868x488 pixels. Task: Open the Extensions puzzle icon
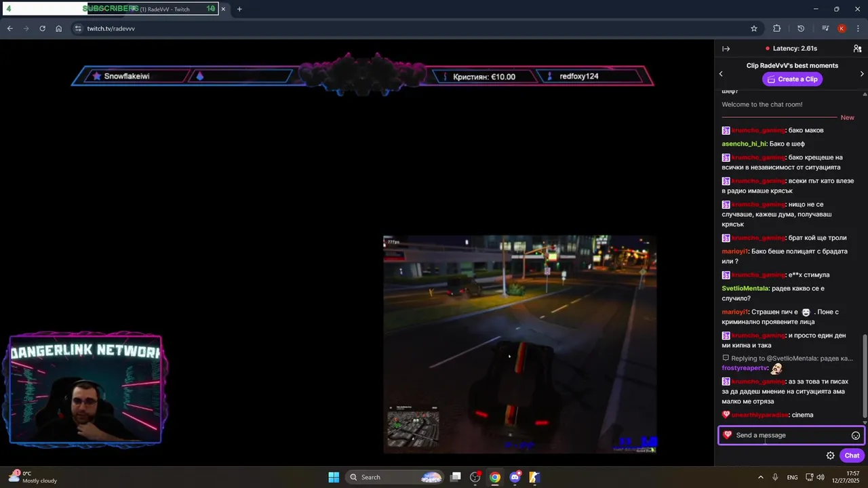pyautogui.click(x=777, y=28)
